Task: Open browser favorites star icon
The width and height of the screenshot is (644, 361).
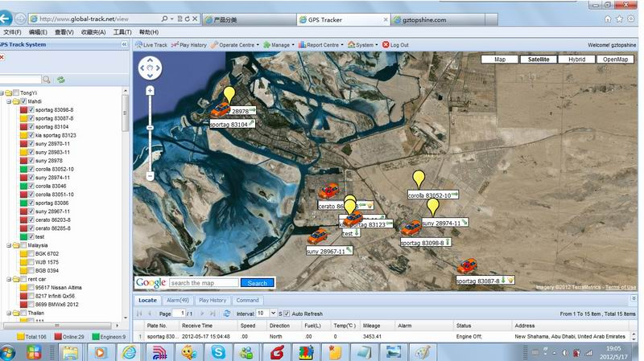Action: click(619, 18)
